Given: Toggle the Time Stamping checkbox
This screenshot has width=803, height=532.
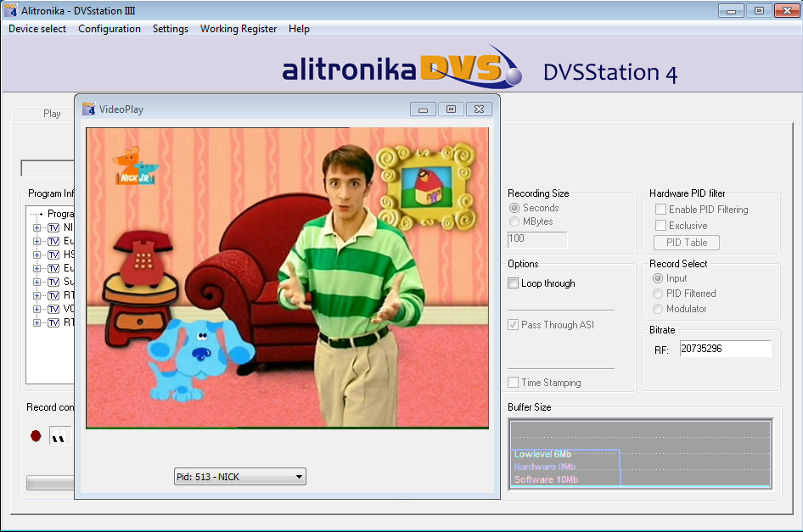Looking at the screenshot, I should 513,383.
